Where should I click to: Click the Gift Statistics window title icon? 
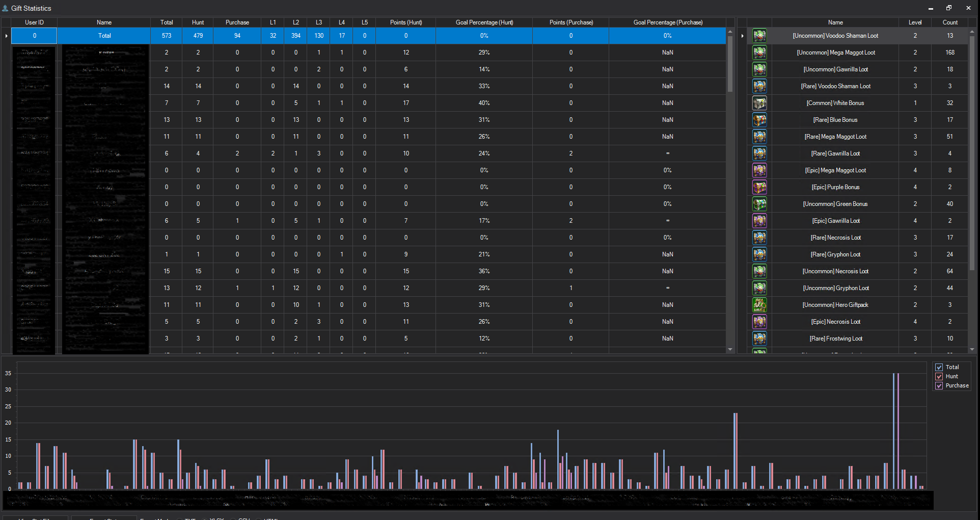[5, 8]
